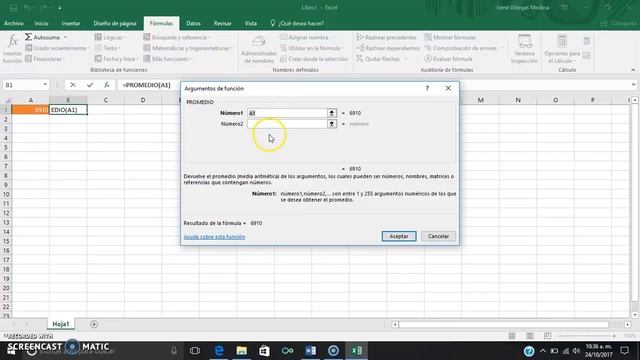Click the Insertar función fx icon in ribbon
The height and width of the screenshot is (360, 640).
pos(12,49)
